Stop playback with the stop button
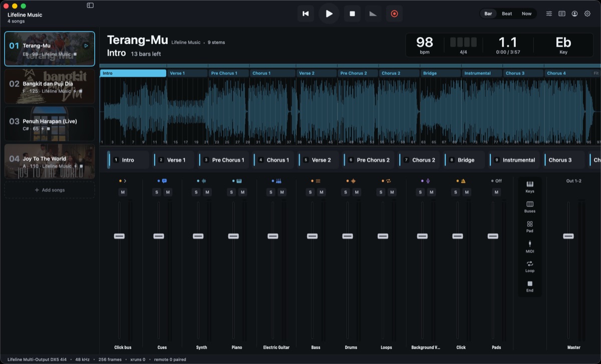Image resolution: width=601 pixels, height=364 pixels. click(x=352, y=14)
